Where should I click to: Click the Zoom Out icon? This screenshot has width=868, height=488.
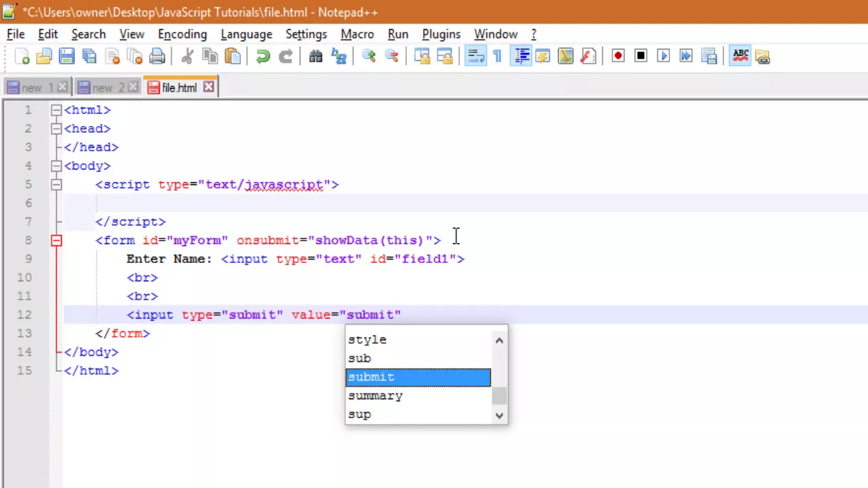tap(391, 56)
